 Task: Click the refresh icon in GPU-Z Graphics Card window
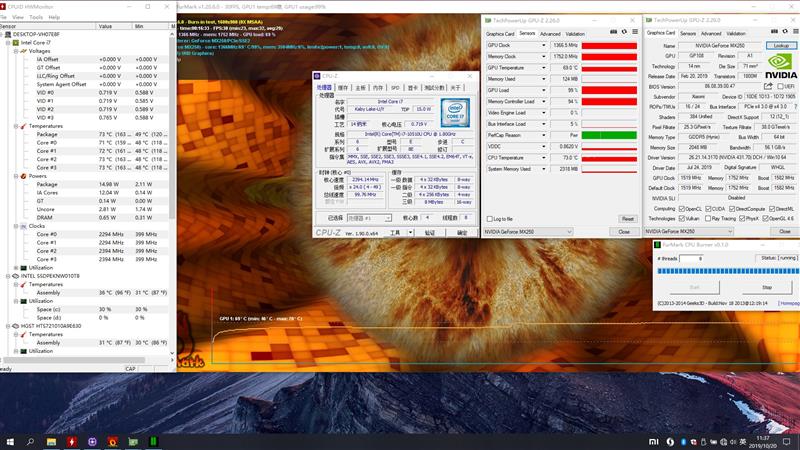click(x=785, y=31)
